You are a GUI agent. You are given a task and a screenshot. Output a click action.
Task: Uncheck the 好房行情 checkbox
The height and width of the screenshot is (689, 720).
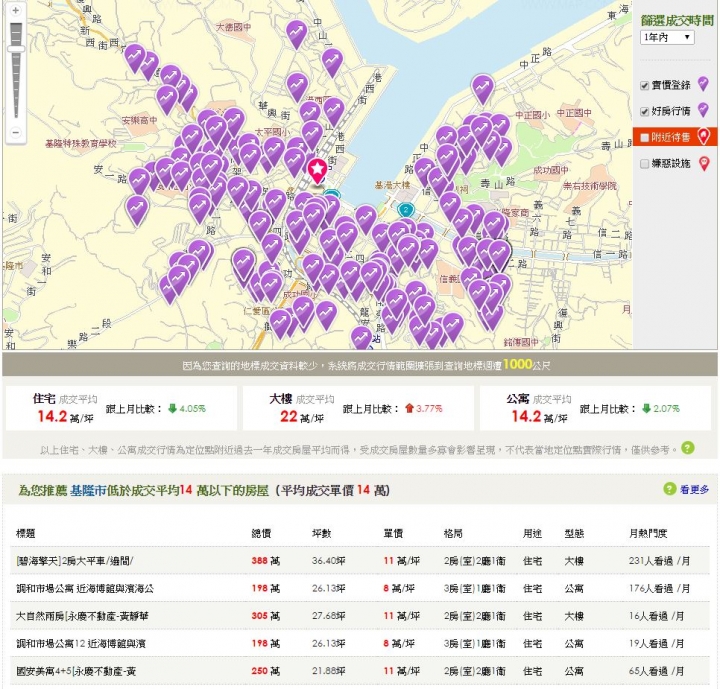click(x=645, y=111)
